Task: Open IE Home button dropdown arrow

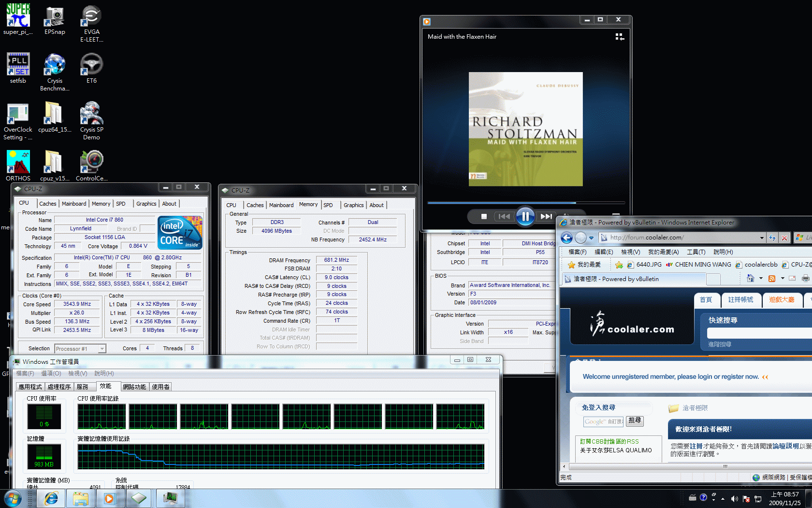Action: click(761, 278)
